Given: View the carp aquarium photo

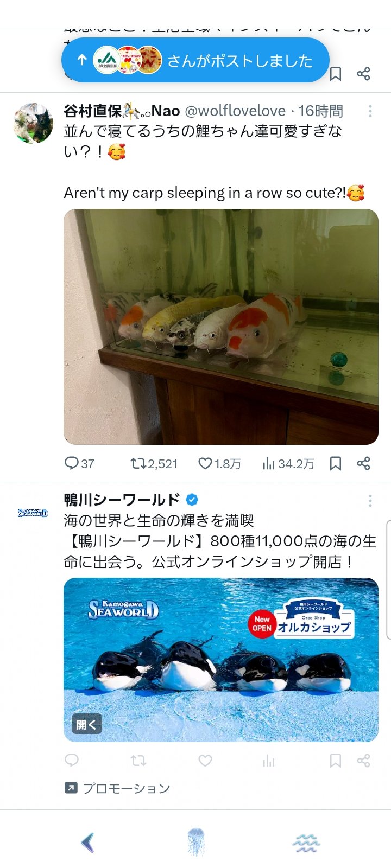Looking at the screenshot, I should 221,327.
